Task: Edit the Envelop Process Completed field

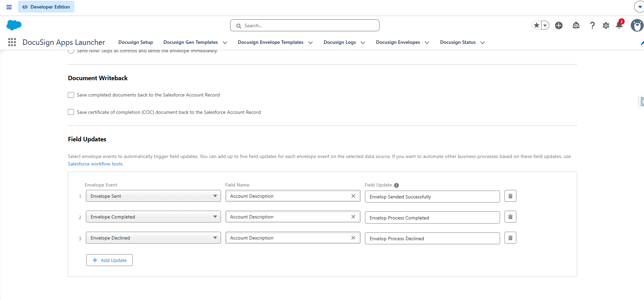Action: pyautogui.click(x=432, y=217)
